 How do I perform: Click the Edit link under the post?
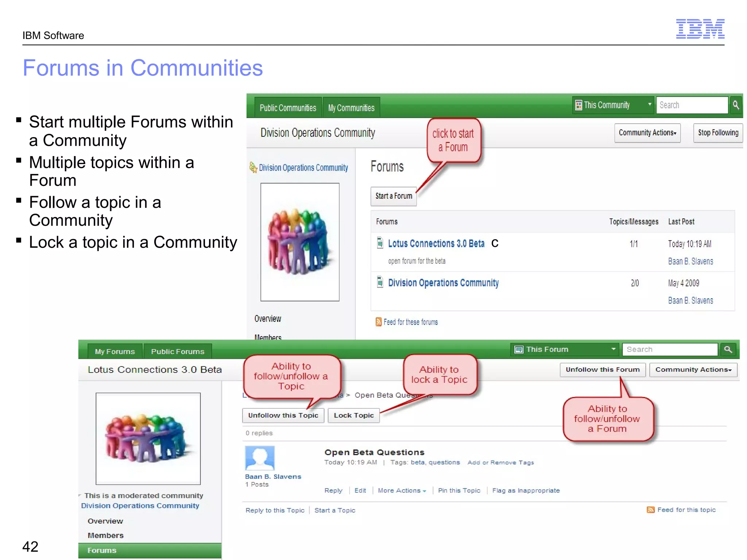[x=360, y=491]
